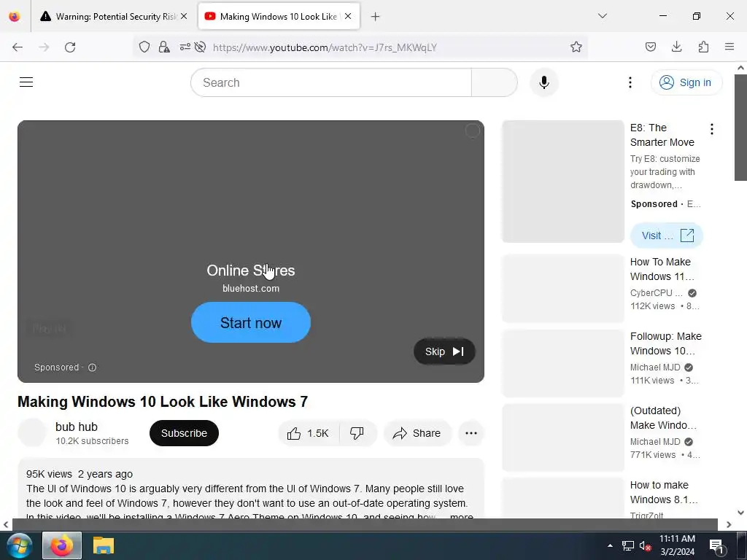Click Start now ad button
The image size is (747, 560).
(251, 322)
